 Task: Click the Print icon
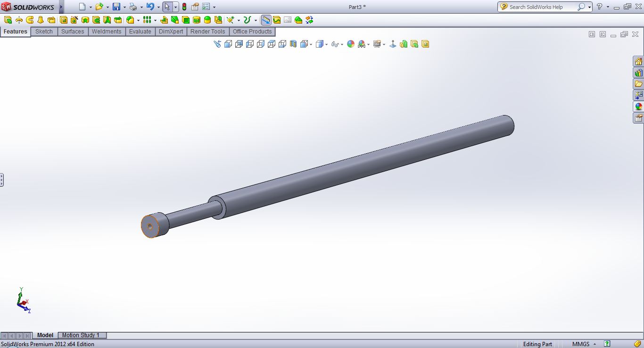coord(133,7)
